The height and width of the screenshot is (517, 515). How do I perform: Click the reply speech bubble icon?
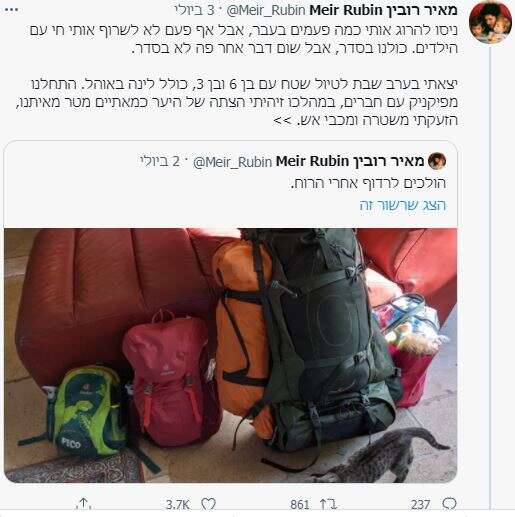(x=449, y=504)
